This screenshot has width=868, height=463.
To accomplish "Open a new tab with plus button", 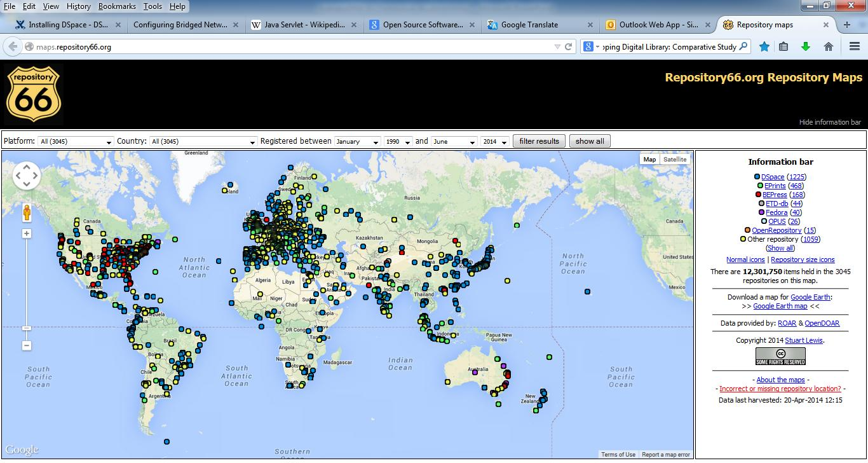I will pos(847,25).
